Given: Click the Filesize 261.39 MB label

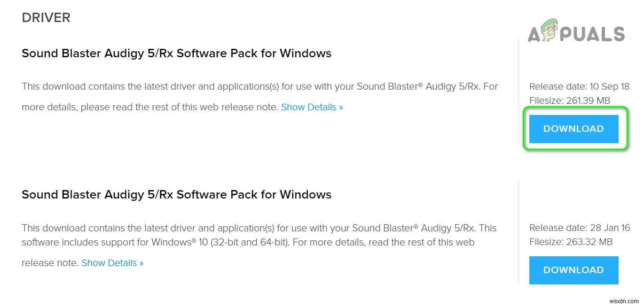Looking at the screenshot, I should (570, 100).
